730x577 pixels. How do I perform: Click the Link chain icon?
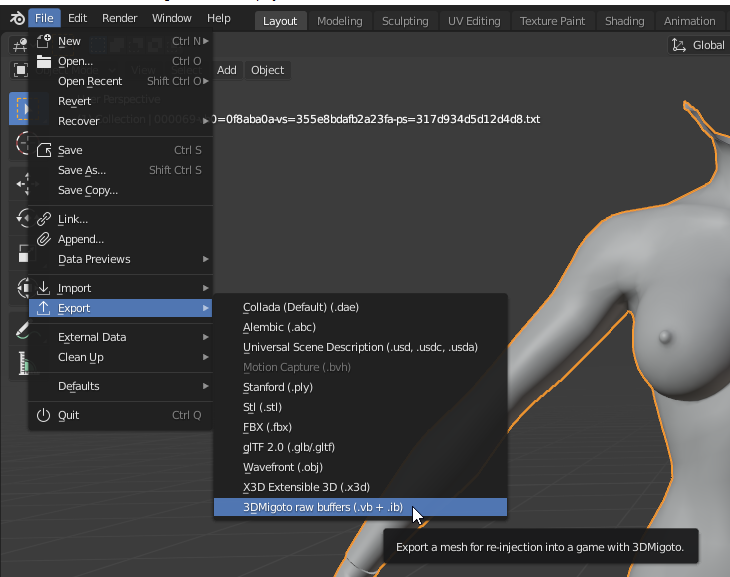pyautogui.click(x=44, y=219)
